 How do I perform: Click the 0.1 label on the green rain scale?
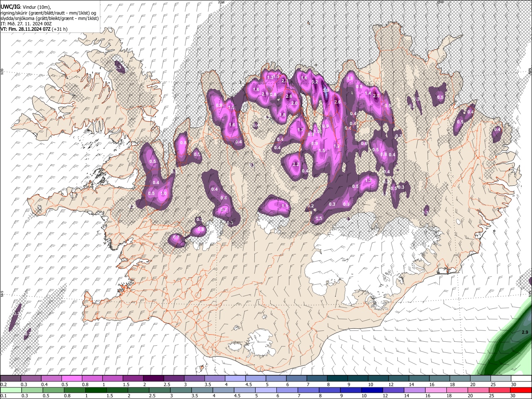click(4, 396)
